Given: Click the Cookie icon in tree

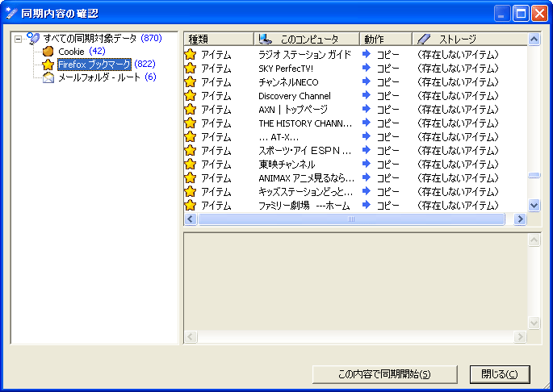Looking at the screenshot, I should pos(48,52).
